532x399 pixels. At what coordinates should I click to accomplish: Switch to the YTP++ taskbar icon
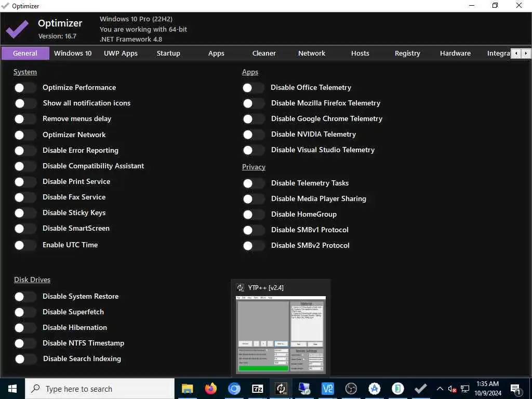(x=281, y=389)
